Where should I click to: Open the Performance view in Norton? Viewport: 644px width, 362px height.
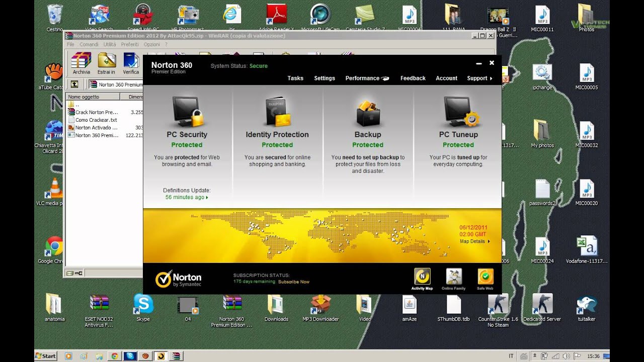point(367,78)
